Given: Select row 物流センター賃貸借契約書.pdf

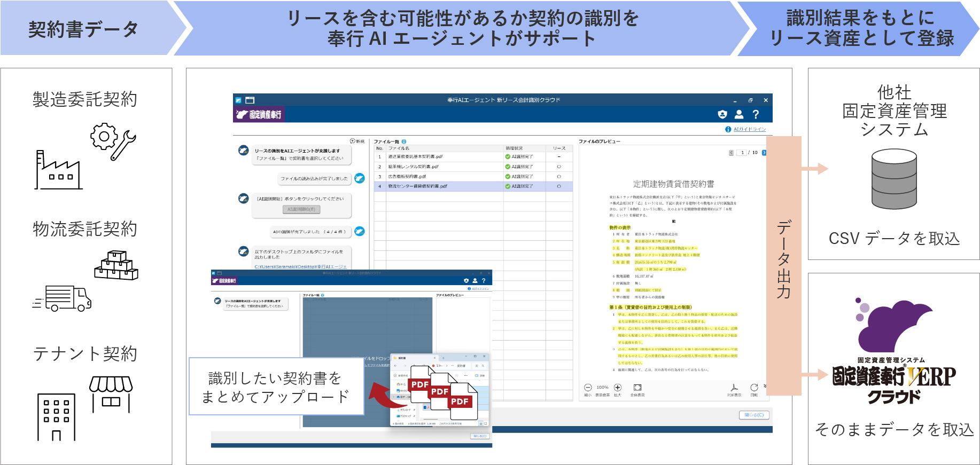Looking at the screenshot, I should point(473,186).
